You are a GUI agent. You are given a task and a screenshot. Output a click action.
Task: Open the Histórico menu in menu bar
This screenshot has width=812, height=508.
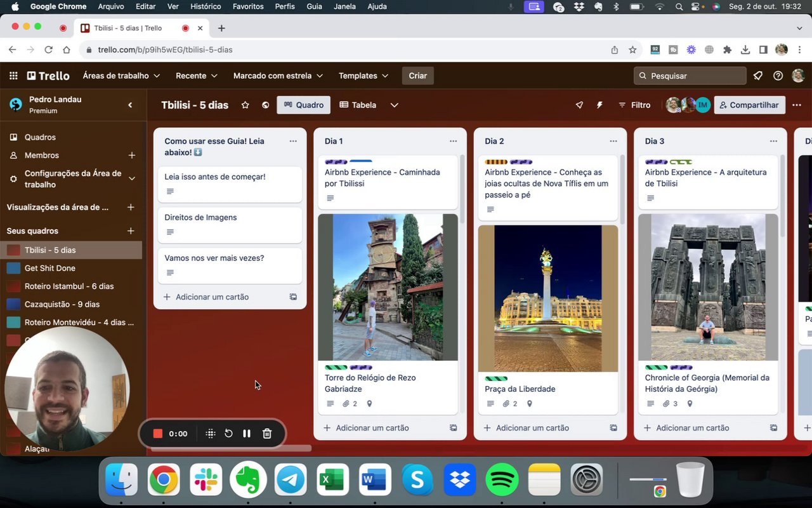click(x=206, y=6)
